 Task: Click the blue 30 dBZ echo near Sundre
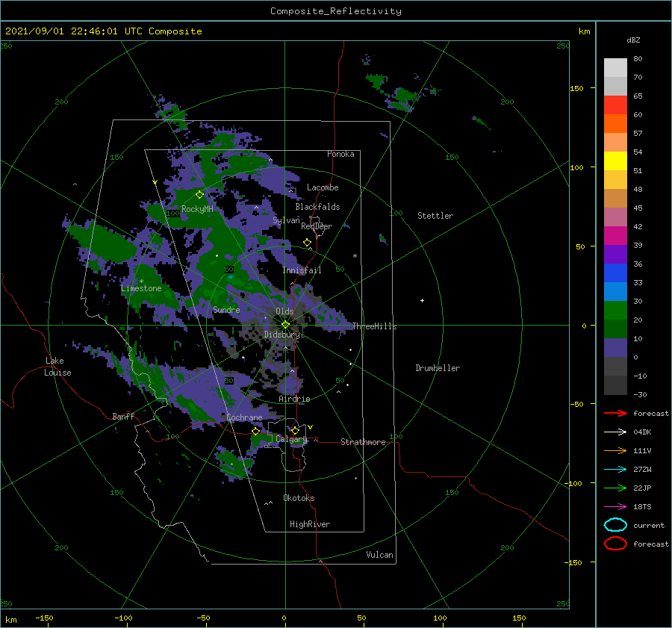[231, 277]
